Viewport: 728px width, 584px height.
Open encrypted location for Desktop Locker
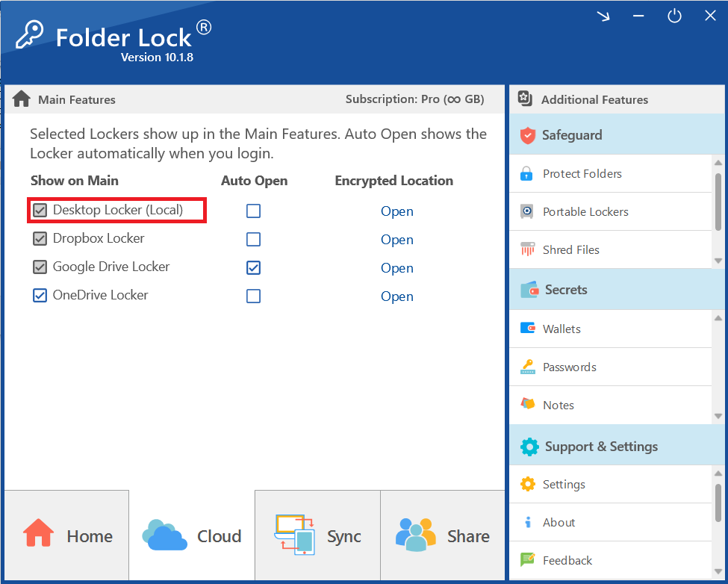(396, 211)
